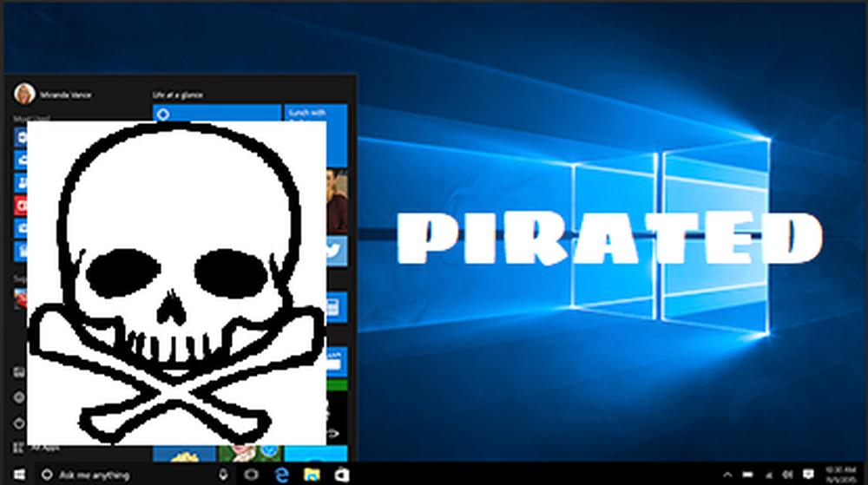Activate the Cortana microphone icon
The width and height of the screenshot is (868, 485).
[x=223, y=475]
